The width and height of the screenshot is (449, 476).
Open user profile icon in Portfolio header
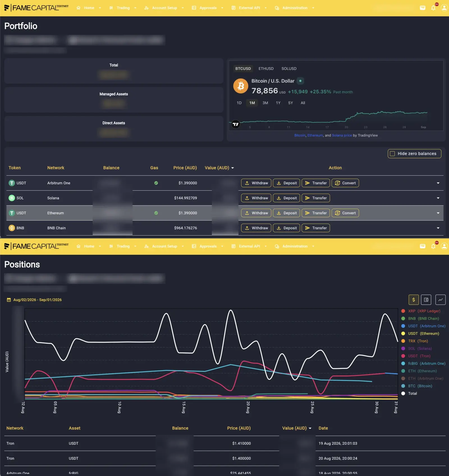tap(444, 8)
